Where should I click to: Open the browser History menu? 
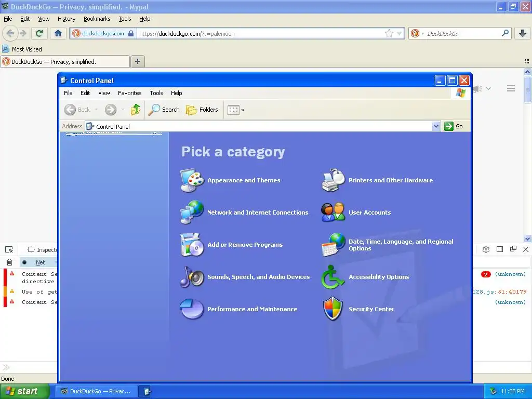coord(66,19)
